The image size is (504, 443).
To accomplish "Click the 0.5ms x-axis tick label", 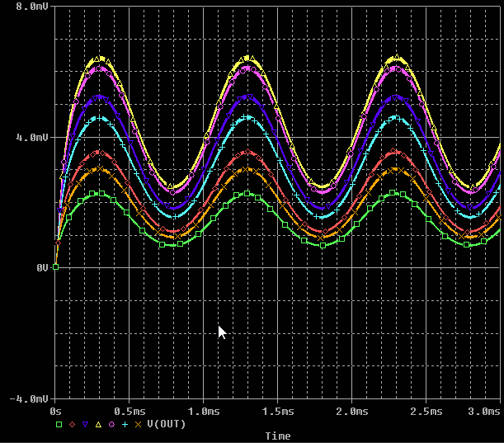I will (x=130, y=410).
